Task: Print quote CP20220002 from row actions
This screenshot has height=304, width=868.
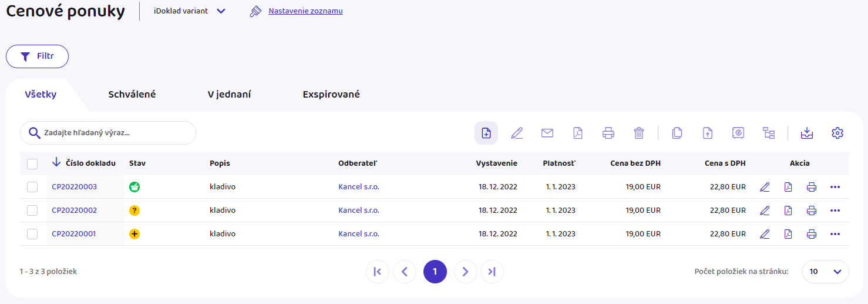Action: coord(812,211)
